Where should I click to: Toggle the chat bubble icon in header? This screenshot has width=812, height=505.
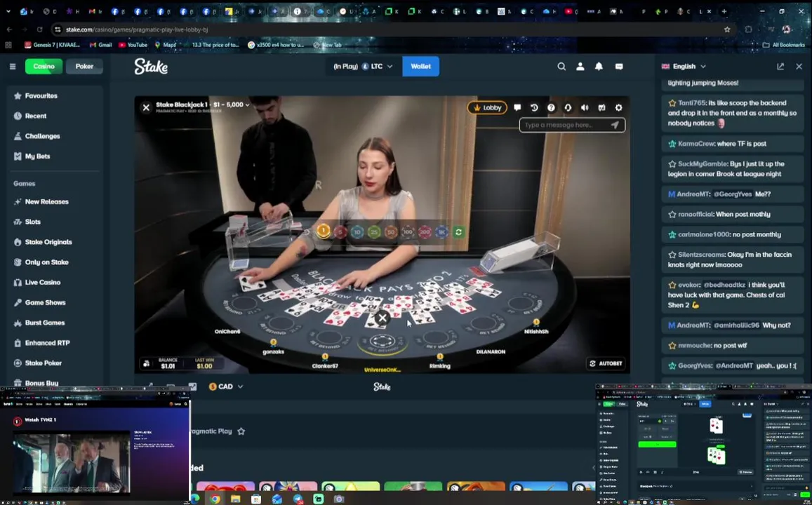click(619, 66)
